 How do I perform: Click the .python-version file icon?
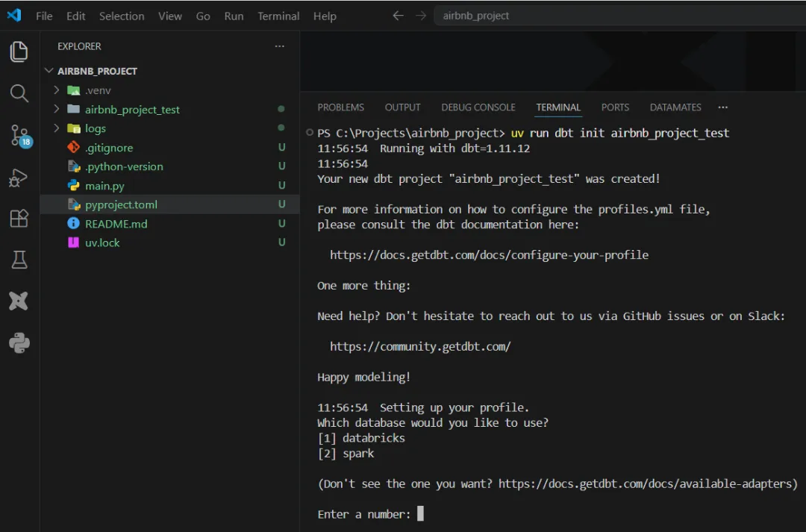(x=73, y=166)
